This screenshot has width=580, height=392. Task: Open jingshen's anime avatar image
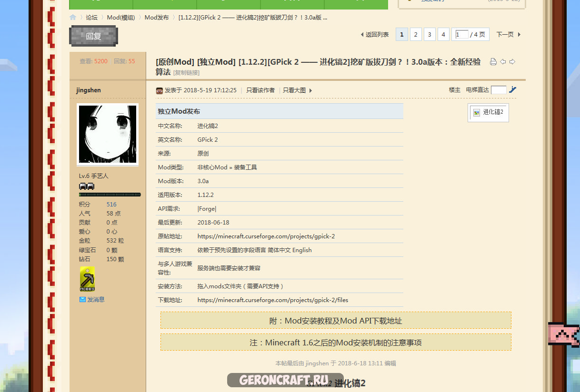(x=108, y=135)
